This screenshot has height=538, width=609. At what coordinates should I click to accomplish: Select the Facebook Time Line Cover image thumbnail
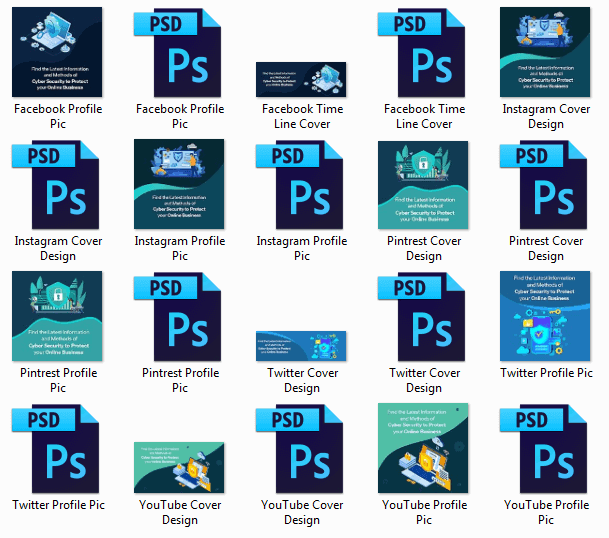(x=301, y=79)
